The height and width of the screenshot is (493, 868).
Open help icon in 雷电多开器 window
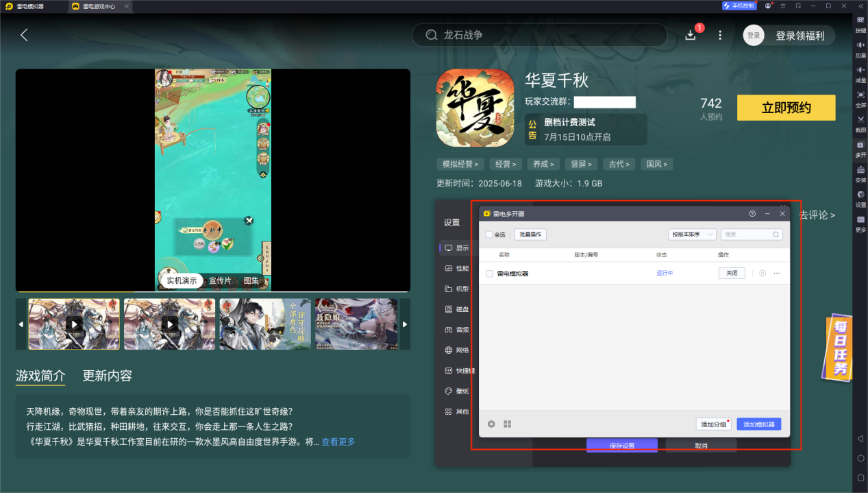752,214
